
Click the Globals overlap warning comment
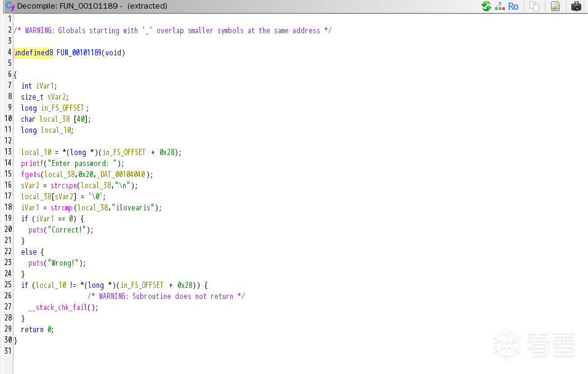(x=172, y=30)
